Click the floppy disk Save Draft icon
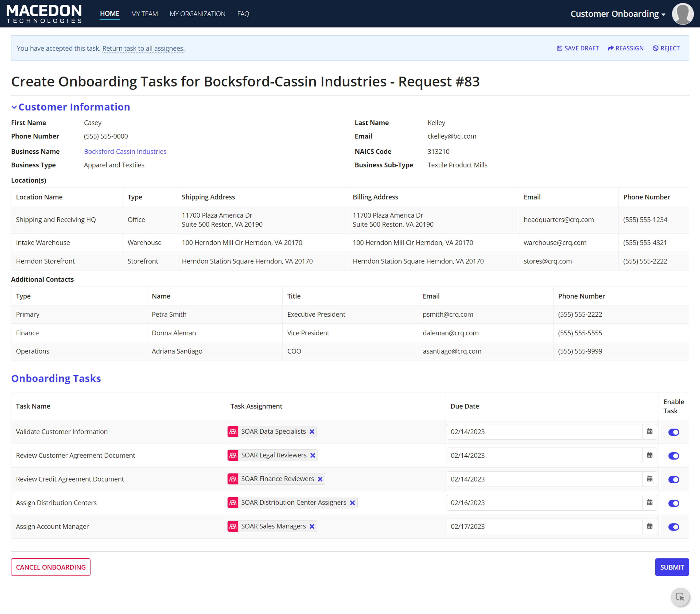This screenshot has height=614, width=700. 560,48
